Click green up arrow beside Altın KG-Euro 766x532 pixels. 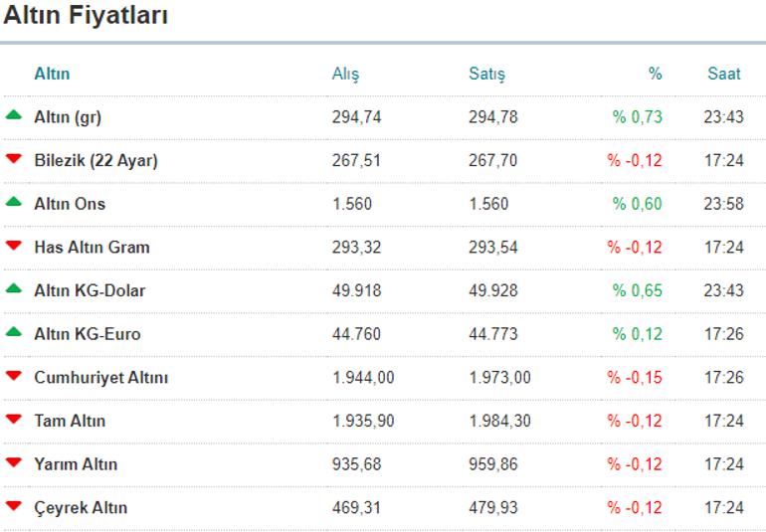coord(13,332)
